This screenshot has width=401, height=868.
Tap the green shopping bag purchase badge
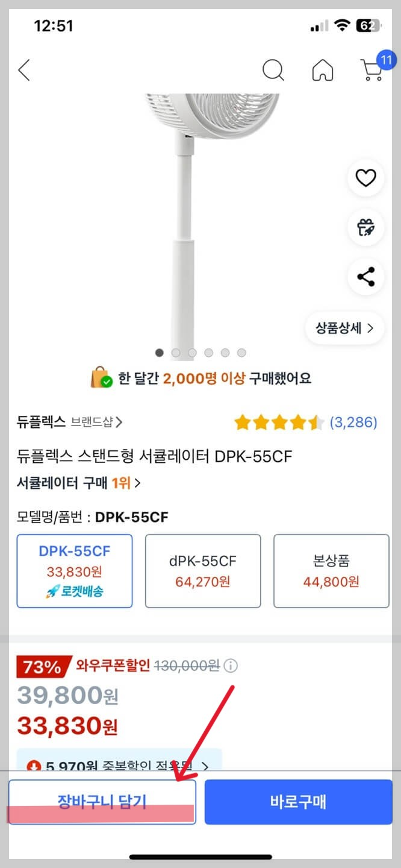point(101,378)
